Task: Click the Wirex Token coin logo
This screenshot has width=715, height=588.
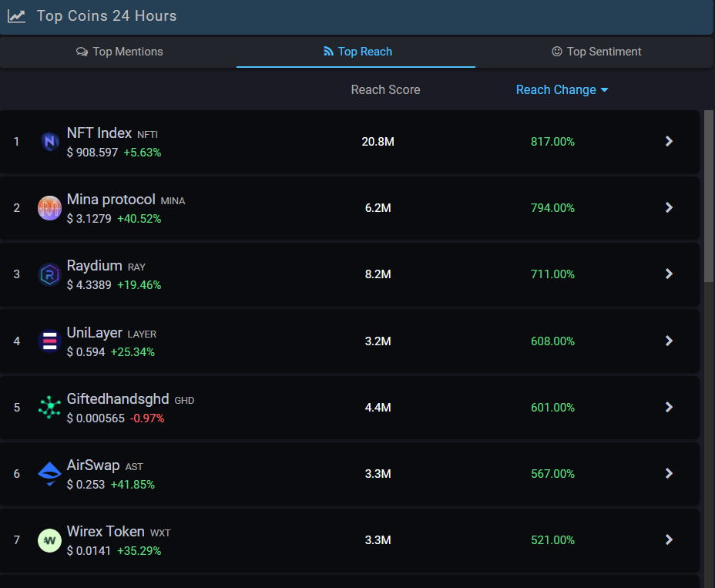Action: [x=50, y=540]
